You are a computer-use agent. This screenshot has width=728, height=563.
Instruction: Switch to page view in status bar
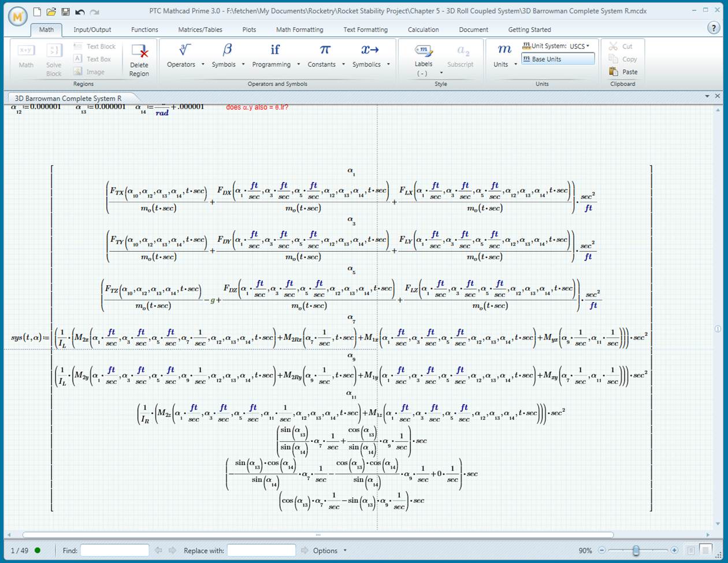pos(690,550)
